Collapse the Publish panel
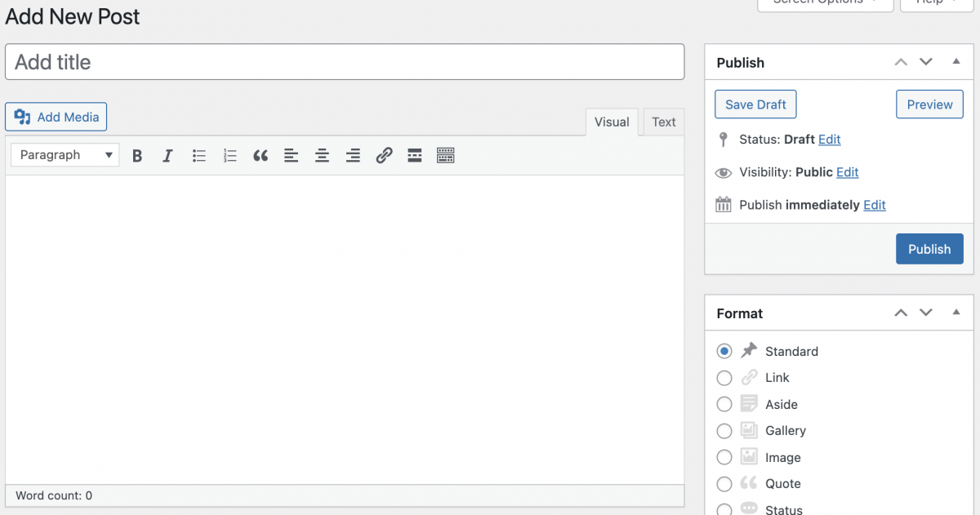 point(955,62)
